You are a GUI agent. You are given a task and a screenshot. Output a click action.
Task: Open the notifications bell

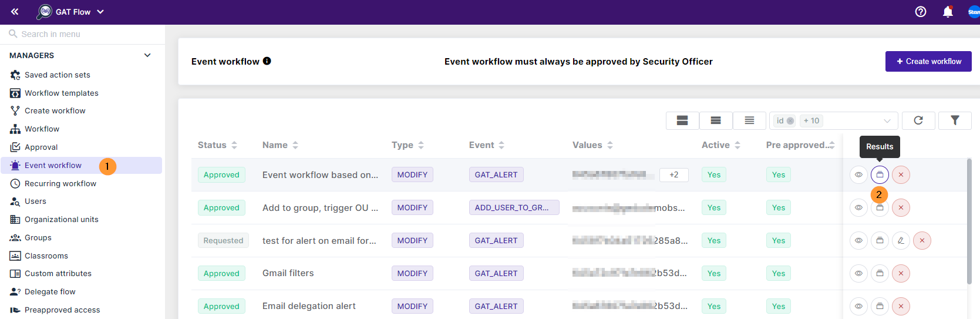pos(948,12)
